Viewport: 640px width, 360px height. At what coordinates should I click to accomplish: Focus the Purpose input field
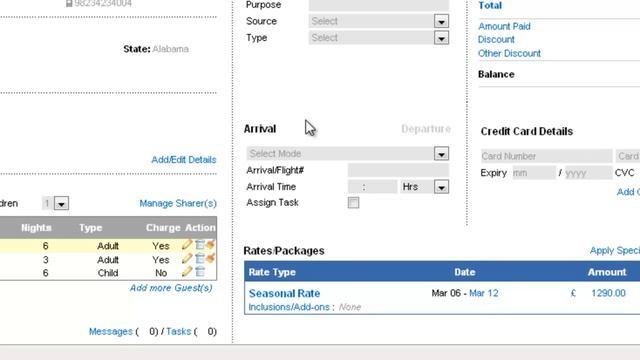pyautogui.click(x=378, y=5)
